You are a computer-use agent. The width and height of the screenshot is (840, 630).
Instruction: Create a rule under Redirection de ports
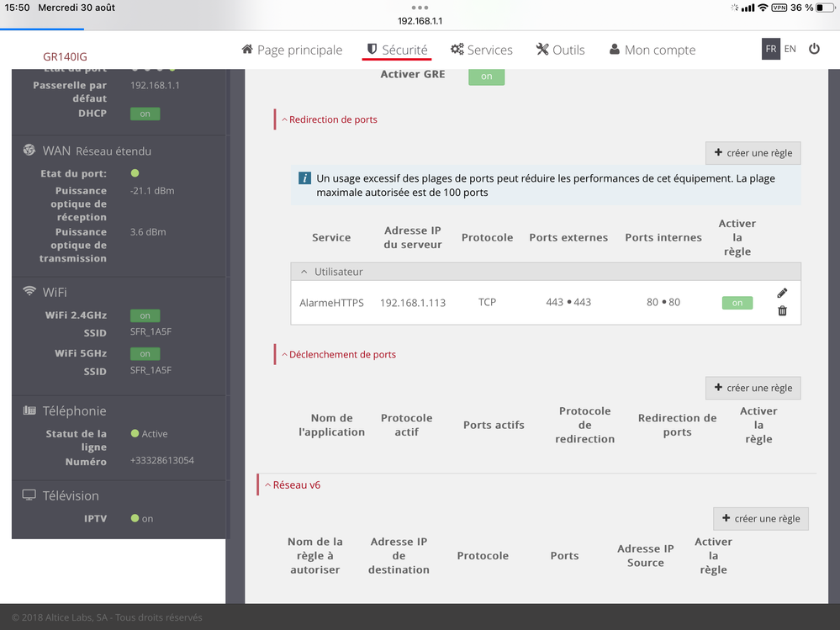click(x=753, y=153)
